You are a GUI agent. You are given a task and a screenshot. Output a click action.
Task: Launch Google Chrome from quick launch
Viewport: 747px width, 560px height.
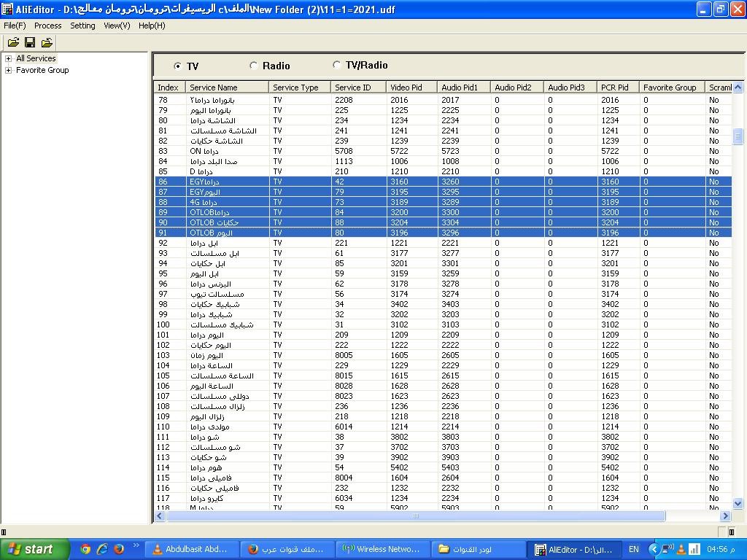(85, 549)
